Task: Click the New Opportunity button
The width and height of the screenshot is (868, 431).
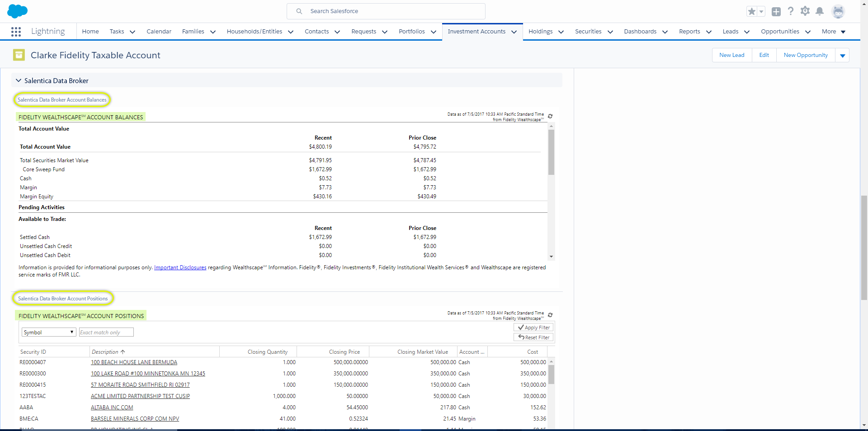Action: (806, 55)
